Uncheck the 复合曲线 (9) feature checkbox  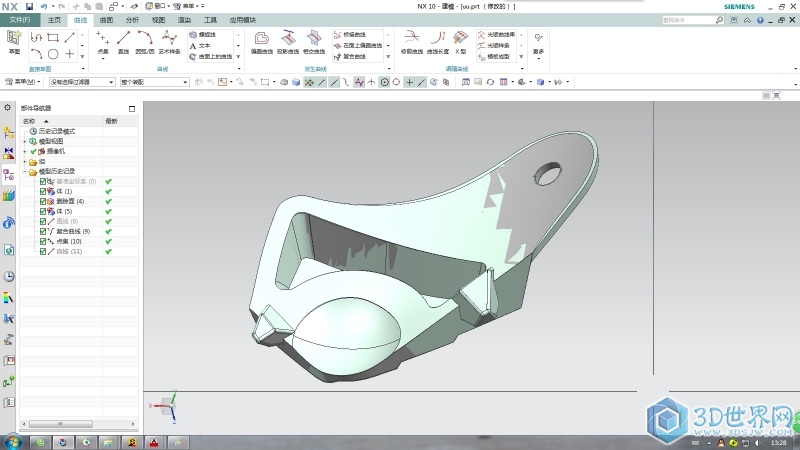click(43, 232)
